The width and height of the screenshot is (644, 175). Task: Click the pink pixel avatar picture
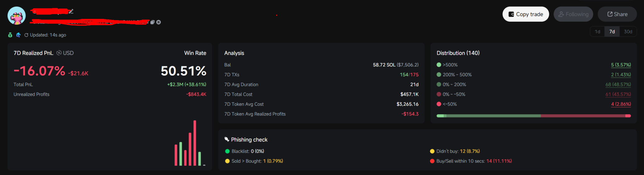[x=17, y=16]
